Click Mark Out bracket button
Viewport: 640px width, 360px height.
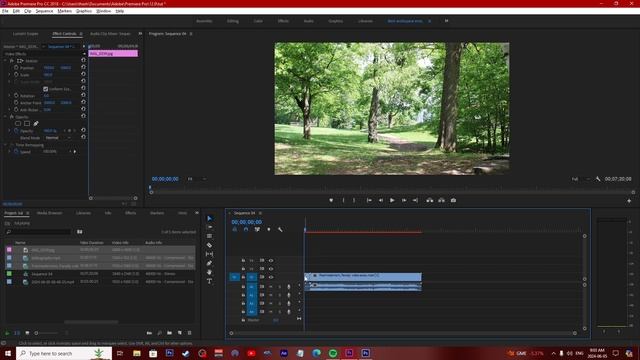[x=354, y=200]
